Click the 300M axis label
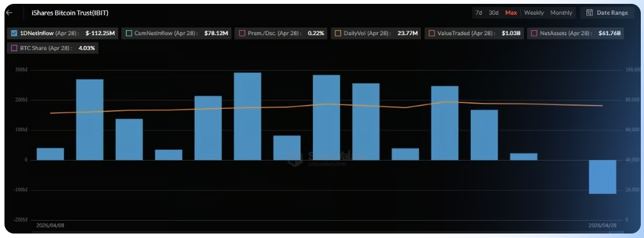This screenshot has width=644, height=238. click(21, 70)
